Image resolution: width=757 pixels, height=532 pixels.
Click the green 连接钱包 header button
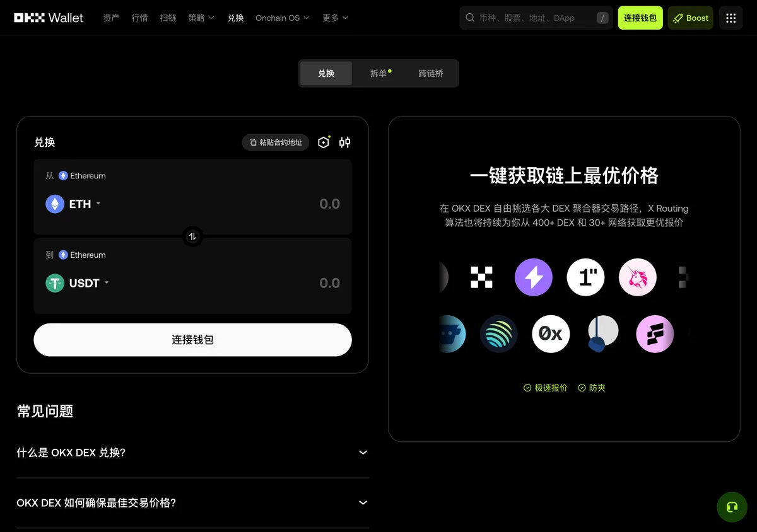click(640, 18)
